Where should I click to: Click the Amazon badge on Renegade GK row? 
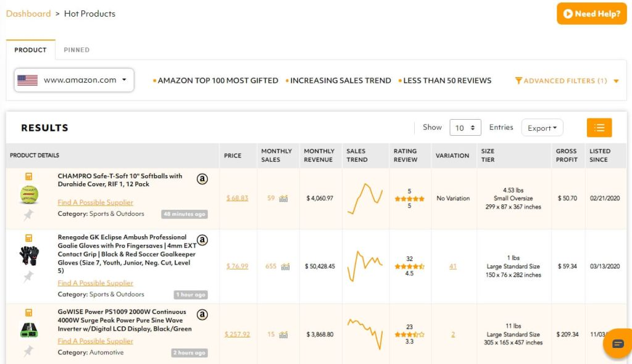202,240
